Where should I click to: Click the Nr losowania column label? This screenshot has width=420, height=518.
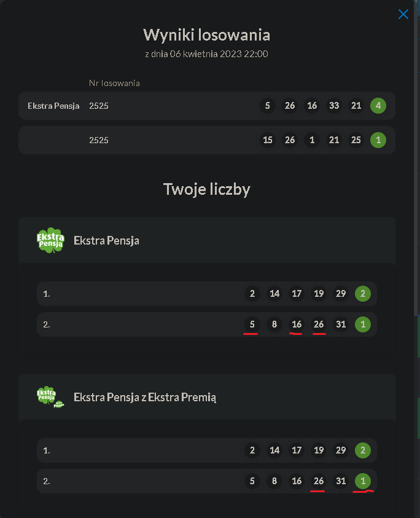click(x=114, y=83)
